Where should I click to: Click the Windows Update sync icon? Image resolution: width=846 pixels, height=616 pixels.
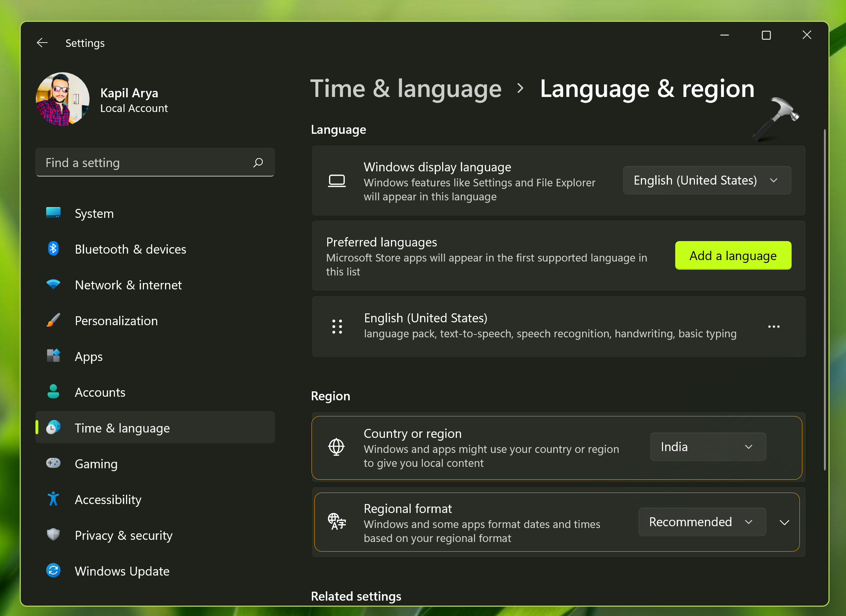[x=53, y=571]
